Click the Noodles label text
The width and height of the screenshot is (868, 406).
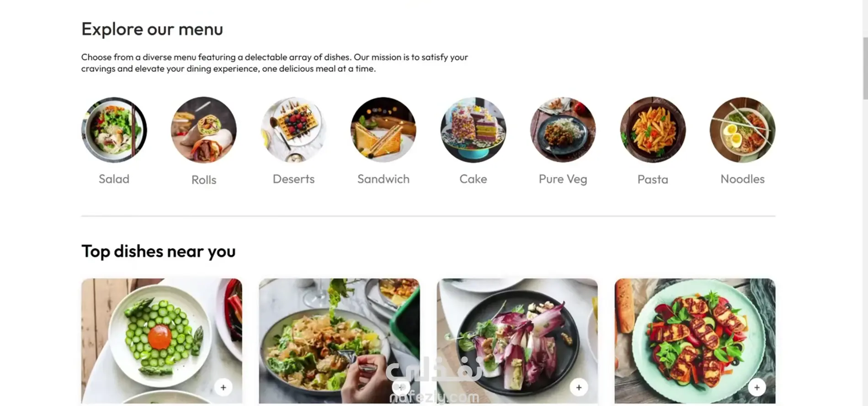743,179
